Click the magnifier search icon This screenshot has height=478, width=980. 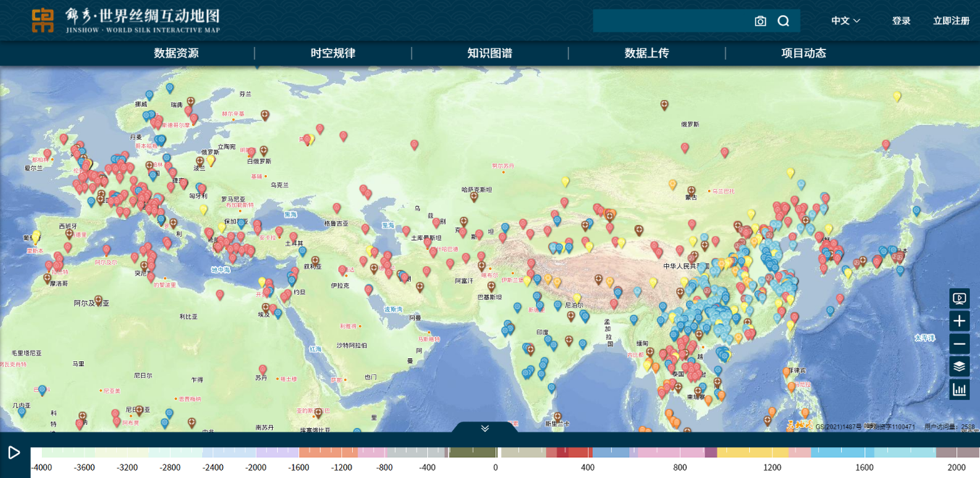click(783, 21)
